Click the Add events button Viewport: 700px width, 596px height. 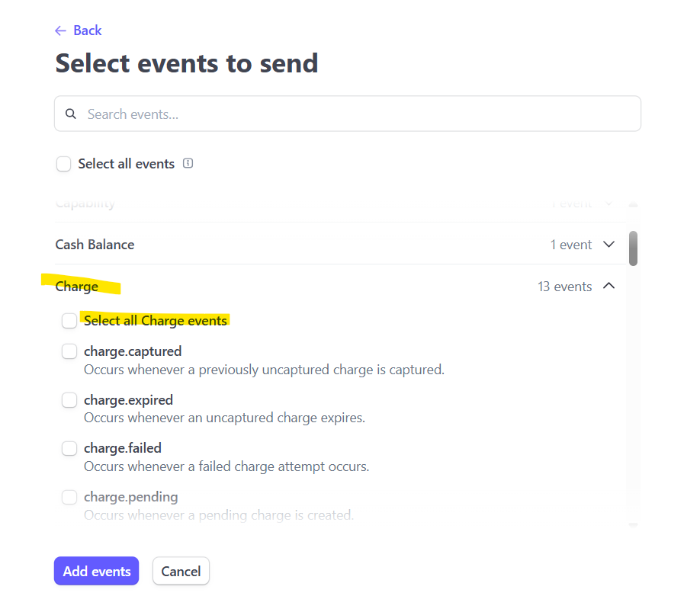pos(96,571)
